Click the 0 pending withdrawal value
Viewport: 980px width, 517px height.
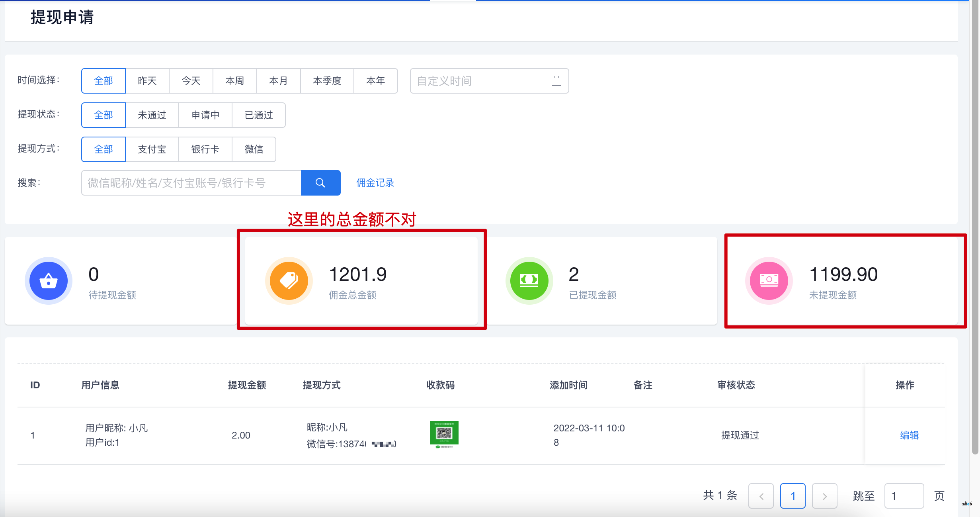94,274
